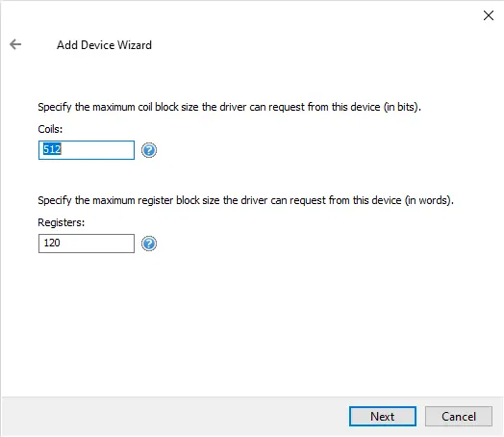The image size is (504, 437).
Task: Click the Coils: field label
Action: coord(50,129)
